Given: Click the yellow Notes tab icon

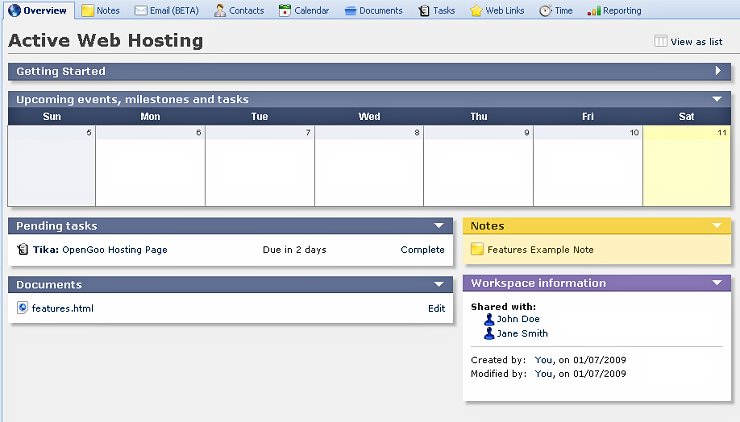Looking at the screenshot, I should pos(87,11).
